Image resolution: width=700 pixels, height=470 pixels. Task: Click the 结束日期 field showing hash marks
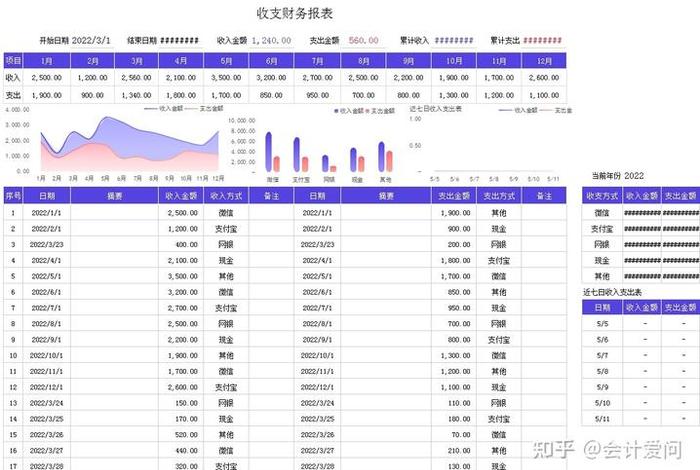179,41
